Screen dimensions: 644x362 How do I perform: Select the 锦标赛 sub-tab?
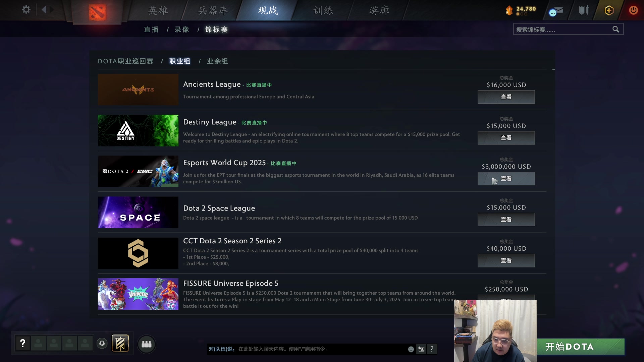click(x=217, y=29)
